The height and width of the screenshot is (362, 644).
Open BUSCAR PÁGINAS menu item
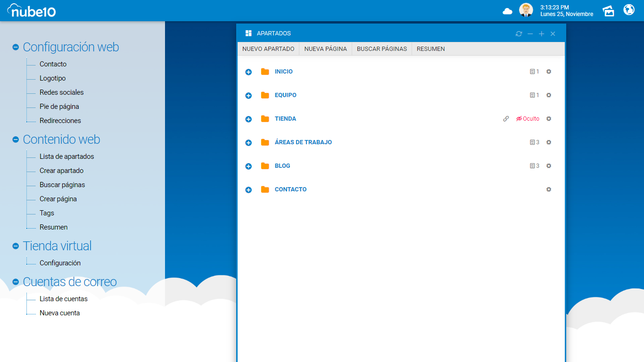click(x=381, y=49)
